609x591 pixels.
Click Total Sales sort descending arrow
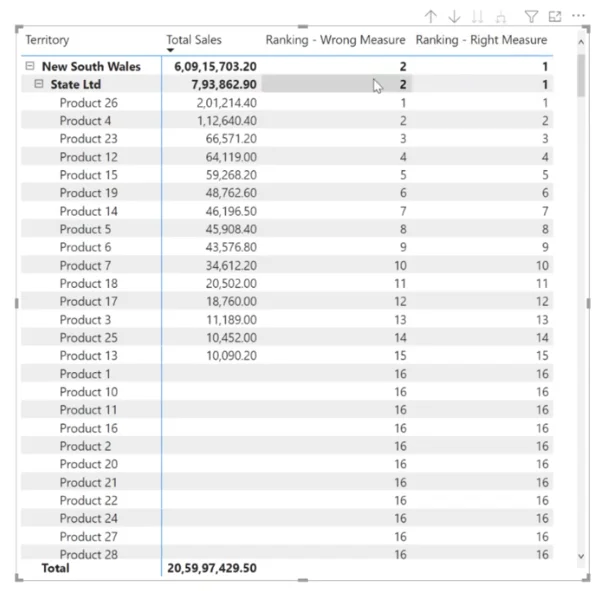tap(170, 50)
